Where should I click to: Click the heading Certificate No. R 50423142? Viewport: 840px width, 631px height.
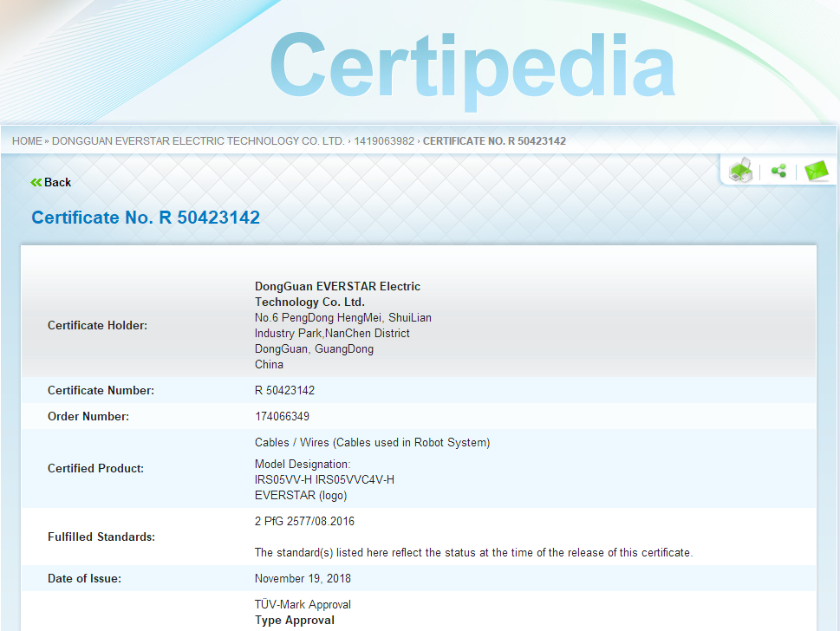tap(146, 218)
